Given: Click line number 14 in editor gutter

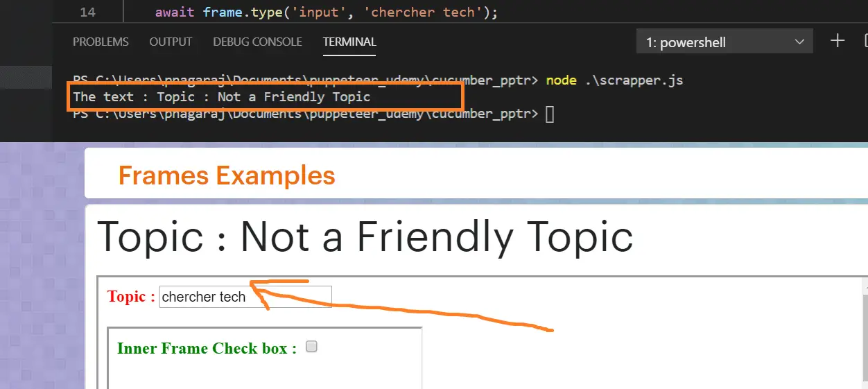Looking at the screenshot, I should click(87, 12).
